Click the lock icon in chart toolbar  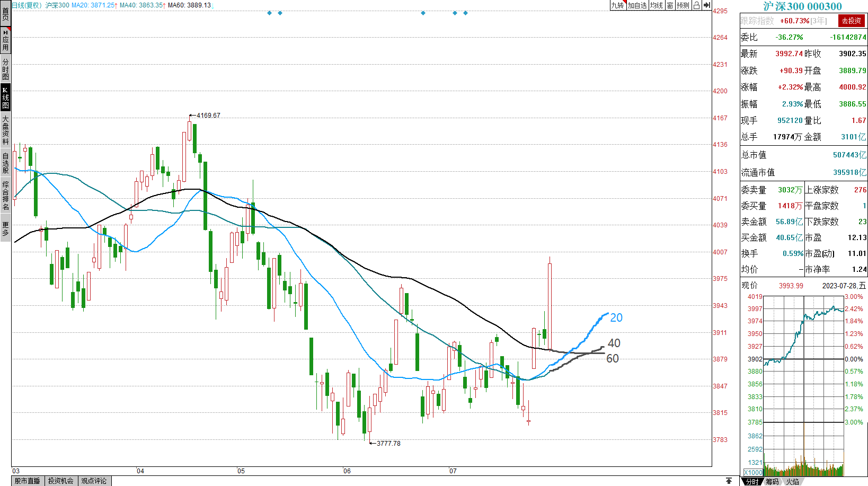697,5
